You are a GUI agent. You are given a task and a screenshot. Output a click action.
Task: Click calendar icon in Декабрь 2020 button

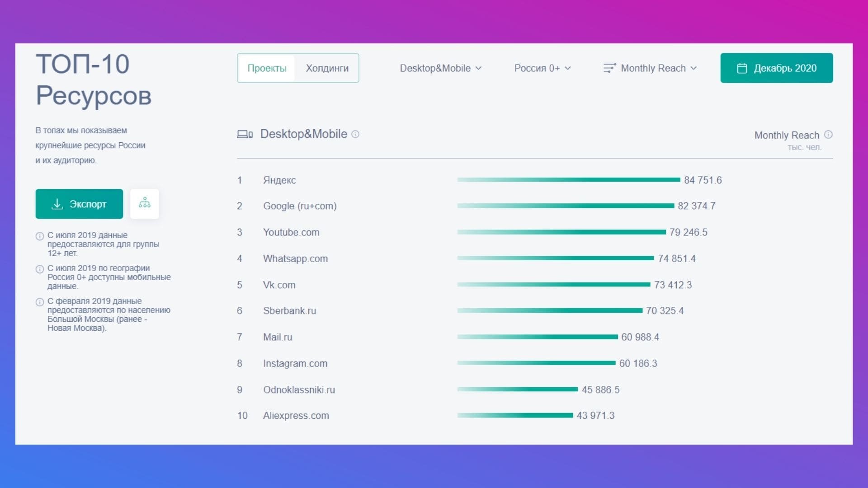tap(742, 68)
